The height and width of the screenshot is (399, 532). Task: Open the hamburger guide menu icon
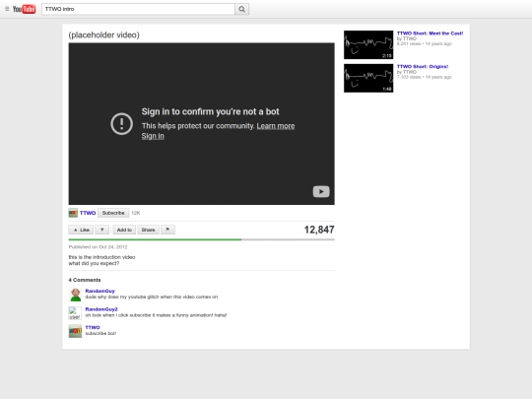(7, 9)
